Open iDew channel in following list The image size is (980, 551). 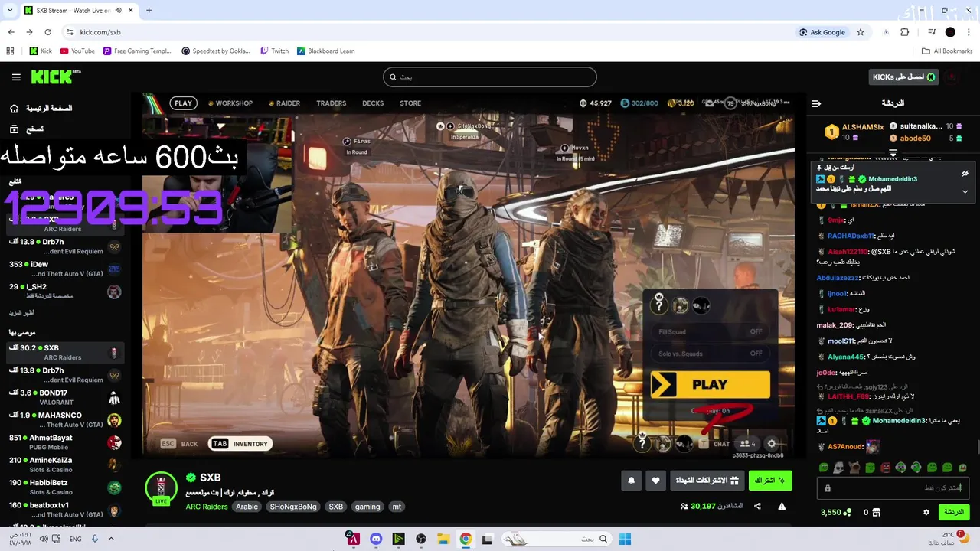tap(64, 269)
